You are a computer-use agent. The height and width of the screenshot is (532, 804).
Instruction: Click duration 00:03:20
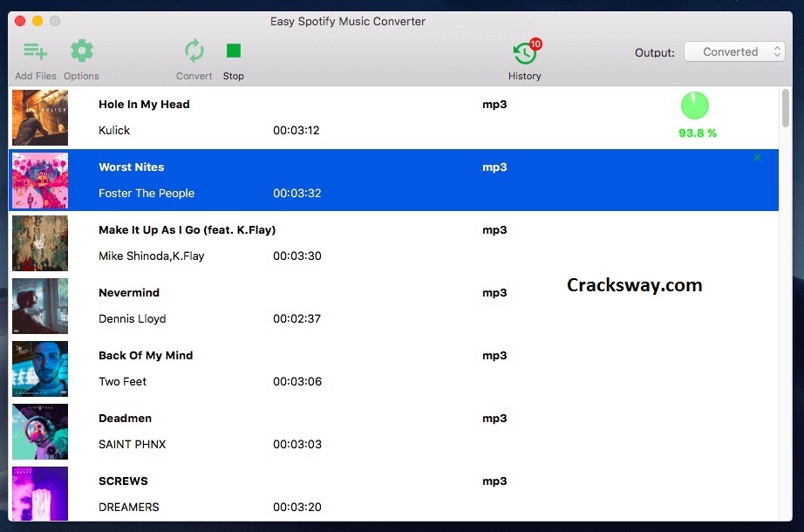coord(296,507)
